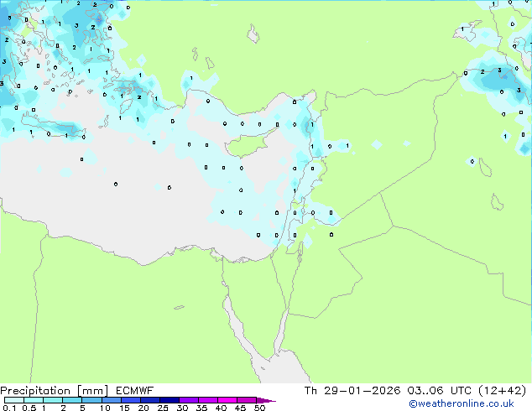Click the "Precipitation [mm]" title text
This screenshot has height=411, width=532.
pos(55,391)
